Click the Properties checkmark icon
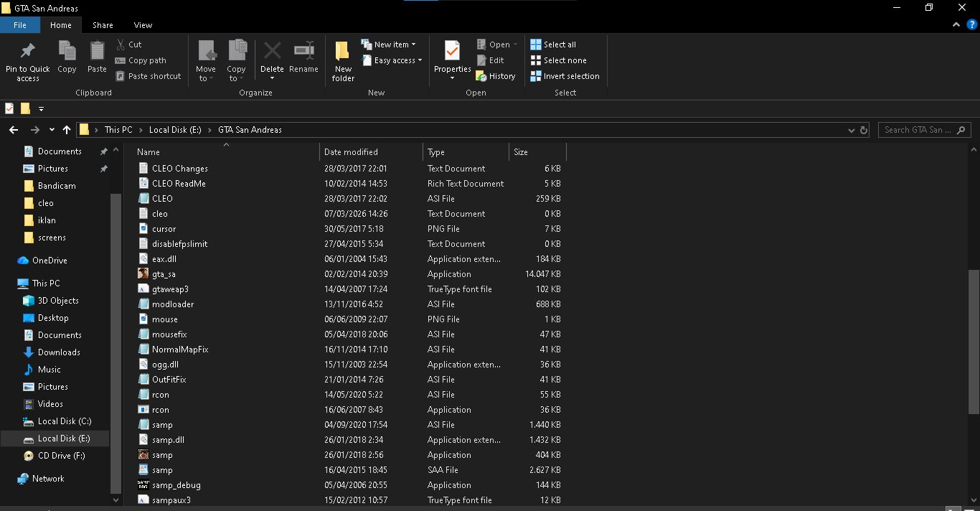Image resolution: width=980 pixels, height=511 pixels. tap(452, 51)
